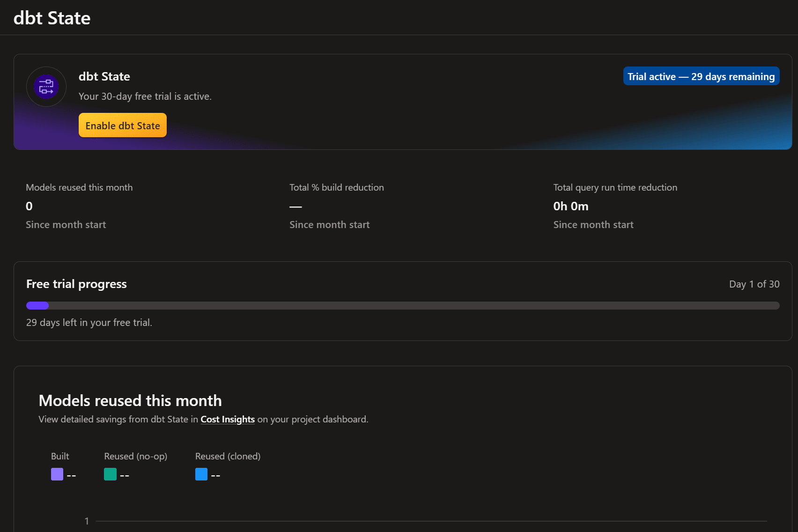Click the Free trial progress heading
The image size is (798, 532).
(x=76, y=284)
